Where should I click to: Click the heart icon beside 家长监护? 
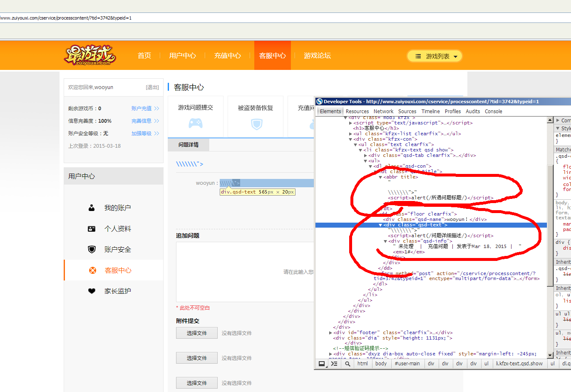(x=92, y=291)
